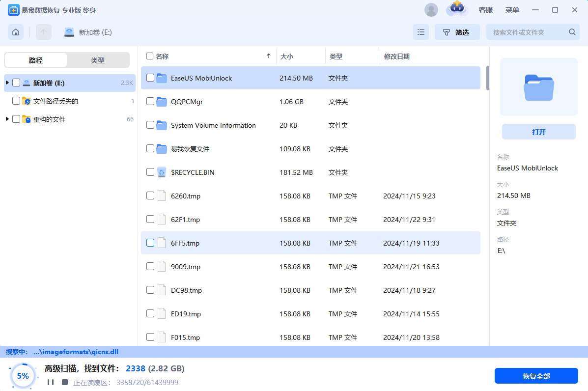This screenshot has width=588, height=391.
Task: Click the 2024/11/21 16:53 date cell
Action: click(411, 267)
